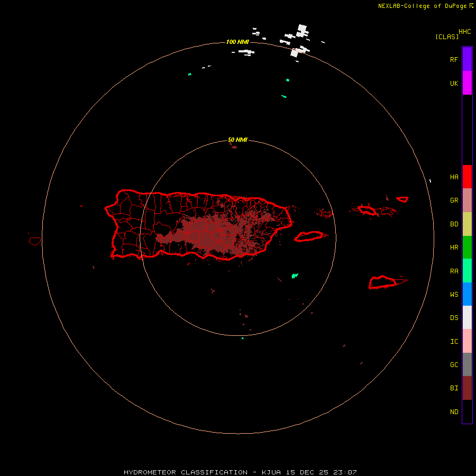Click the WS legend label

(x=454, y=295)
